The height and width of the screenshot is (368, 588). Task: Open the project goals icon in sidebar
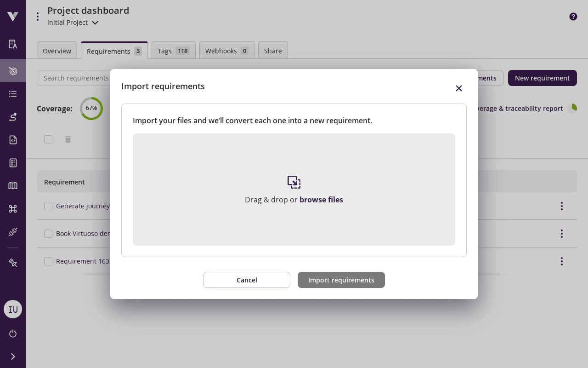12,44
